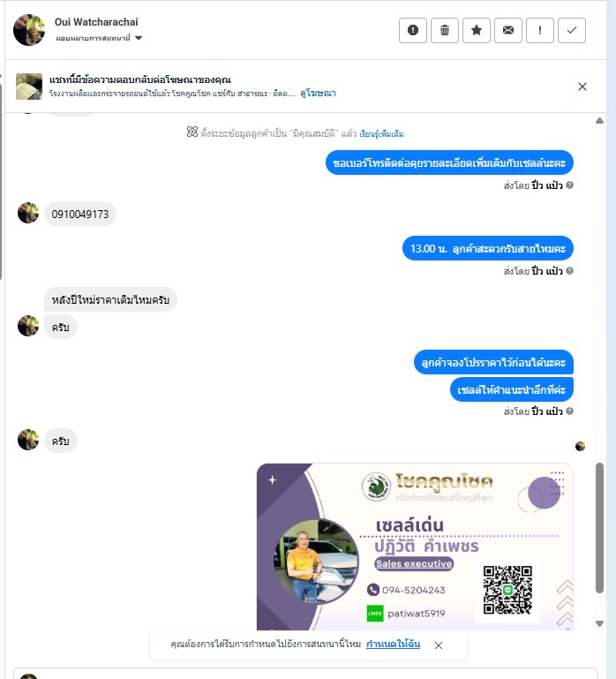Flag conversation with exclamation mark button
The width and height of the screenshot is (616, 679).
pyautogui.click(x=540, y=30)
